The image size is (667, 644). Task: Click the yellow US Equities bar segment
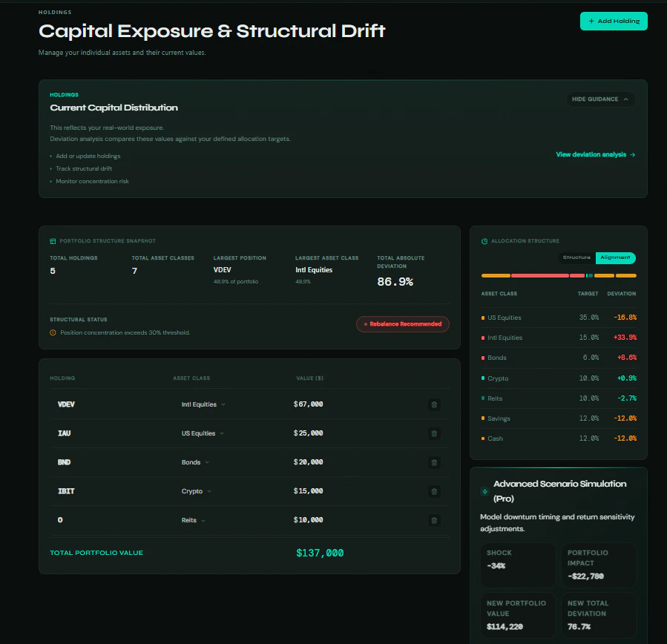pyautogui.click(x=496, y=276)
